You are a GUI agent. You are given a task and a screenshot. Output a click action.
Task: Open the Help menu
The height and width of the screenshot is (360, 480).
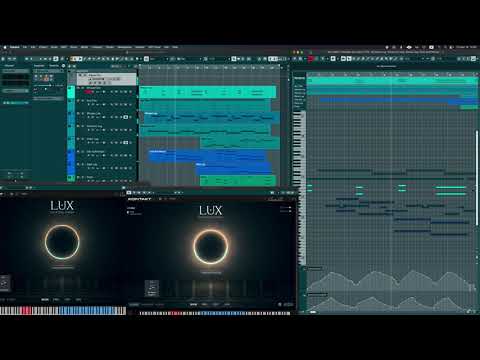pos(175,47)
